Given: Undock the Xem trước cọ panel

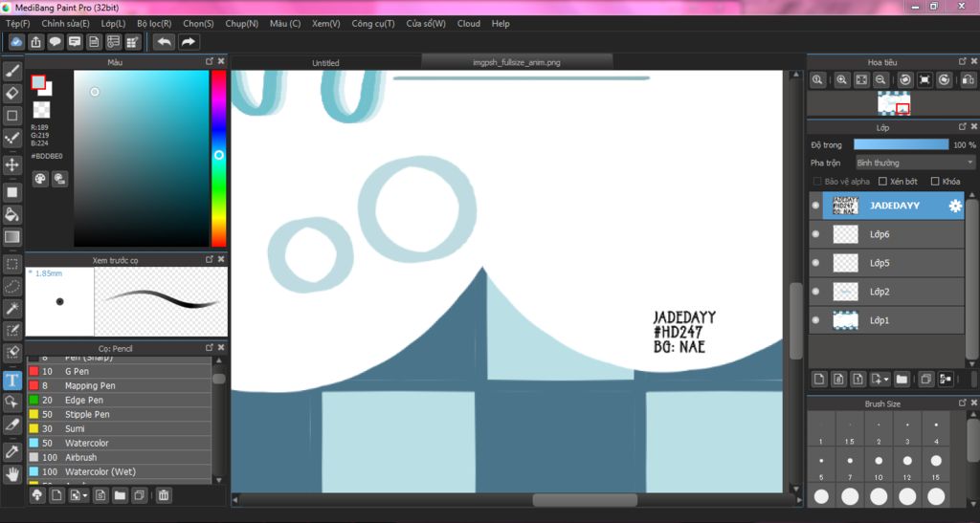Looking at the screenshot, I should click(x=210, y=259).
